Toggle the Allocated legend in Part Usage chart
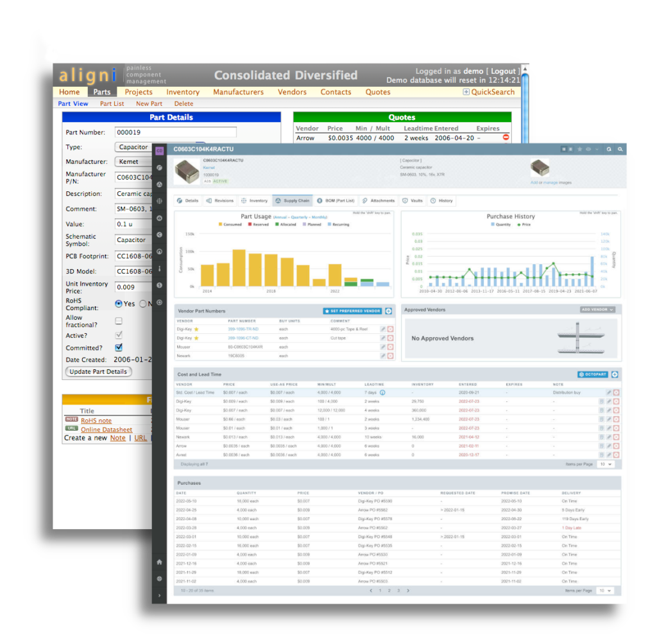657x644 pixels. click(x=286, y=225)
